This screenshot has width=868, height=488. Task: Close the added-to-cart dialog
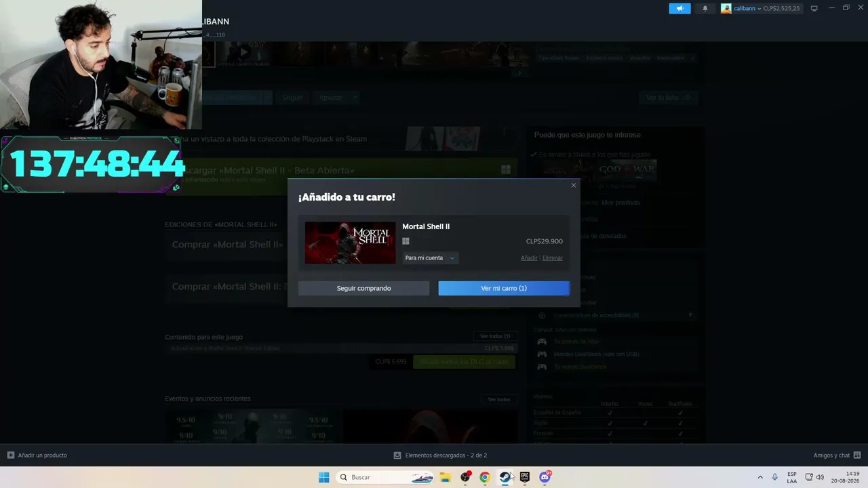click(x=574, y=185)
